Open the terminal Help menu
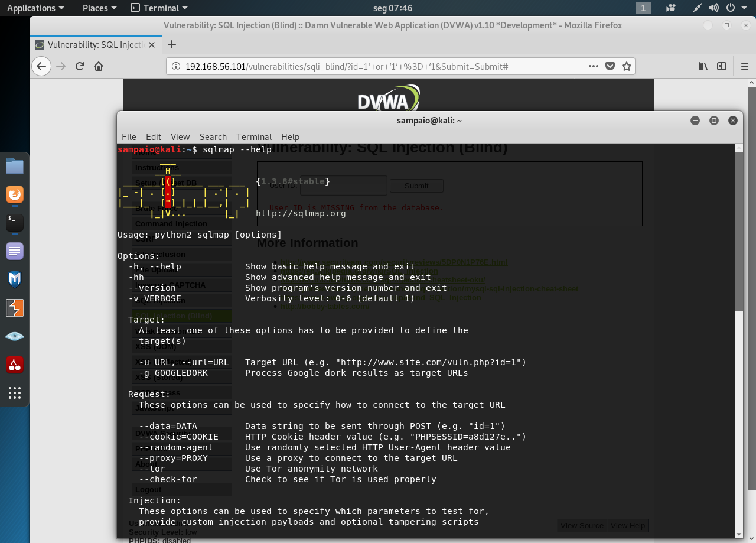The height and width of the screenshot is (543, 756). [x=290, y=136]
